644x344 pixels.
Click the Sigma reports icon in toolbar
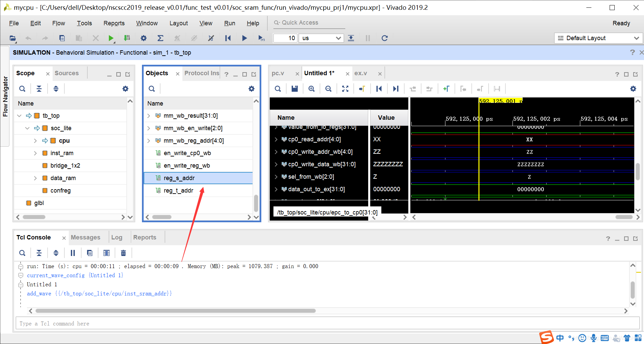tap(160, 38)
